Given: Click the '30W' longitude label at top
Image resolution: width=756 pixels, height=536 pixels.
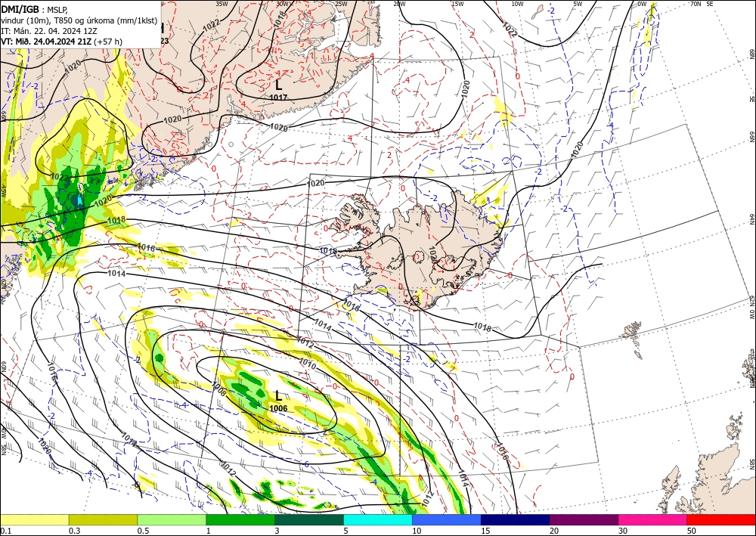Looking at the screenshot, I should (283, 3).
